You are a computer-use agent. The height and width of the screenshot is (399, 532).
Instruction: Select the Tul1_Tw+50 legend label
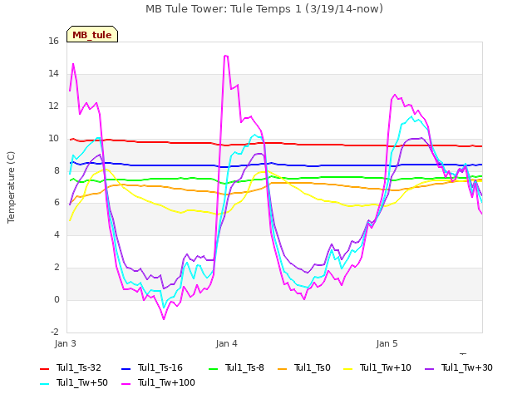[82, 382]
